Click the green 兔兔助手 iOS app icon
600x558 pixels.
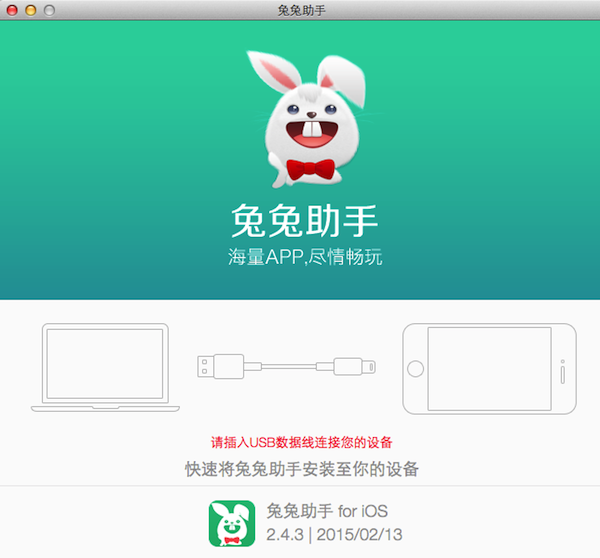tap(232, 524)
